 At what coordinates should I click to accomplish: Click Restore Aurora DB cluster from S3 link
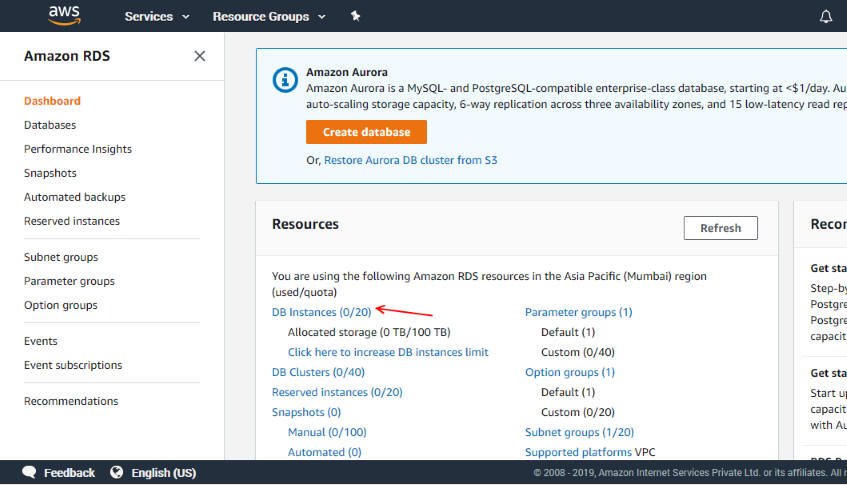411,160
